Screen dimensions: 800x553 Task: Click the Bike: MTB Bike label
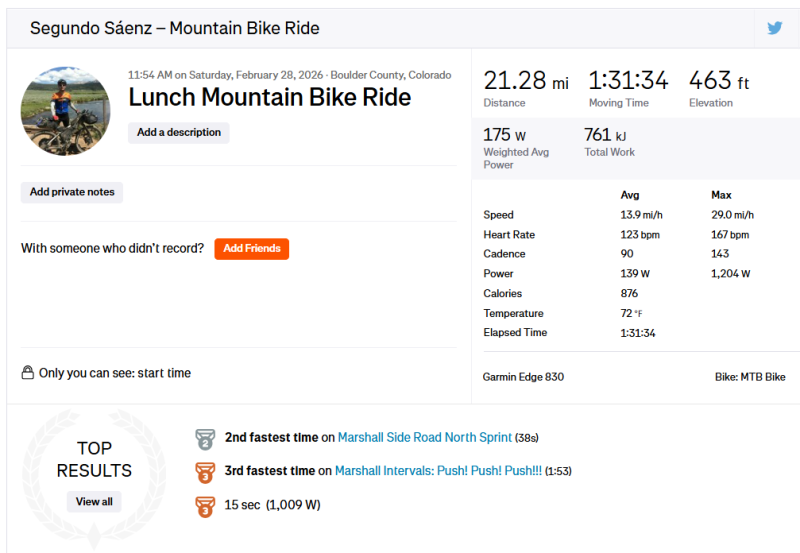point(748,377)
